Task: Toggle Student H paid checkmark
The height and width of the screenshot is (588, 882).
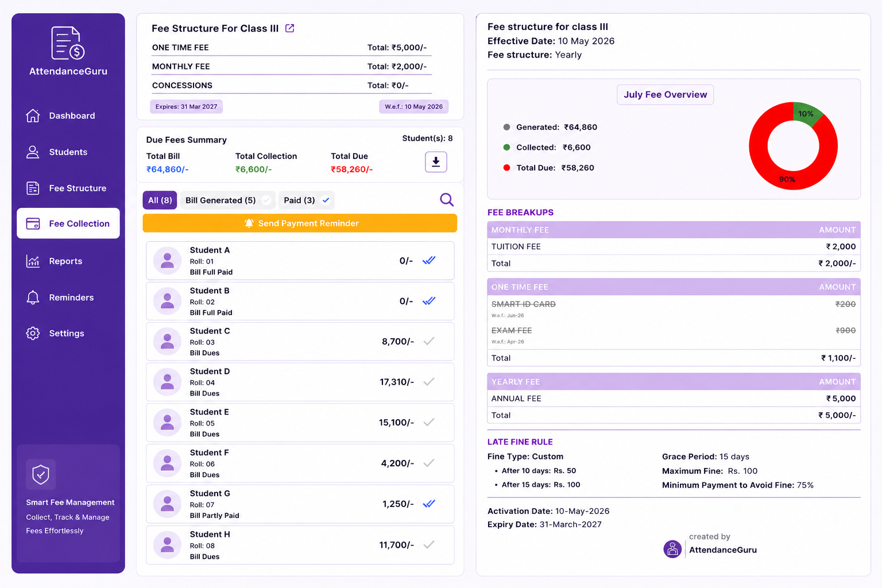Action: 429,544
